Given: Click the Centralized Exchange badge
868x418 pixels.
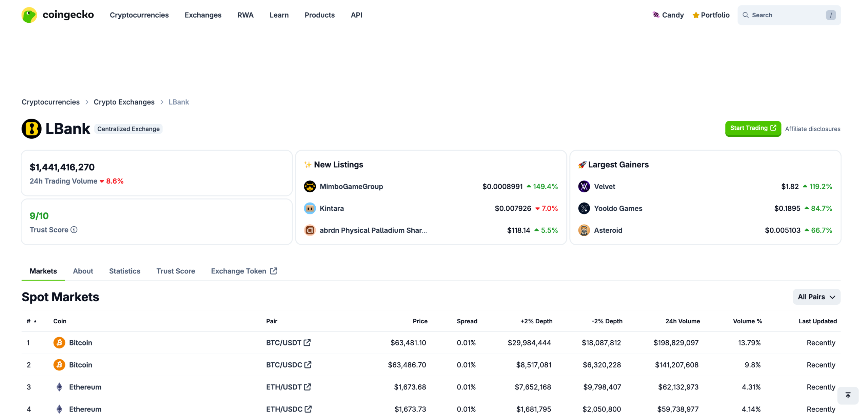Looking at the screenshot, I should 128,129.
